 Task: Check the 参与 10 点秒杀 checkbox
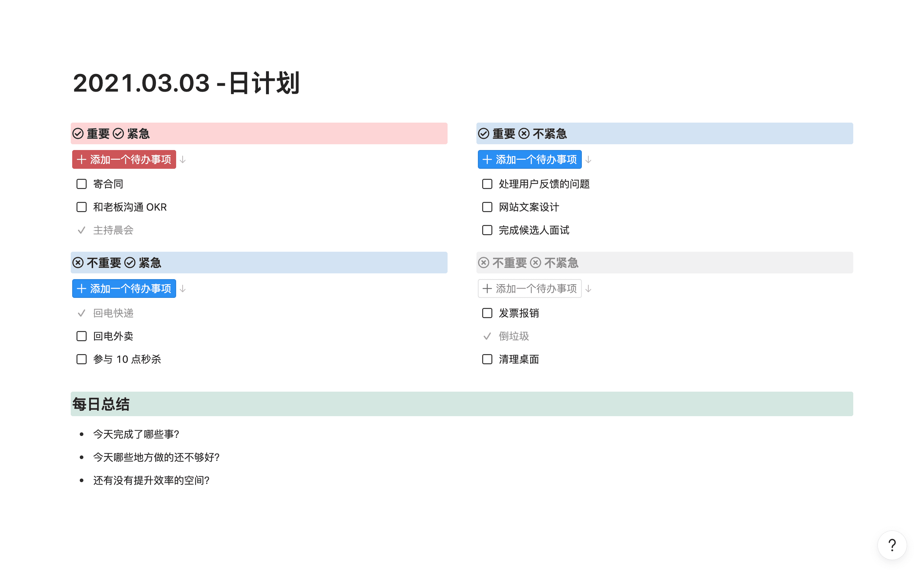pos(81,359)
